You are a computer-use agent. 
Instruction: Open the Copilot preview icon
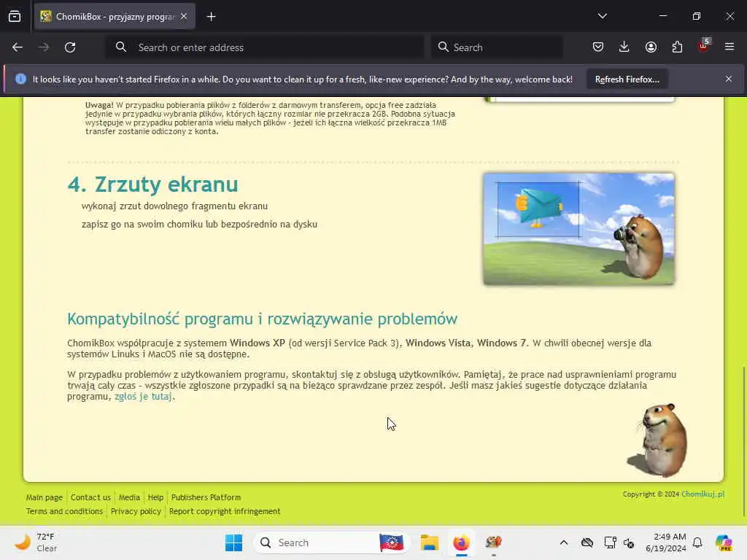coord(723,542)
